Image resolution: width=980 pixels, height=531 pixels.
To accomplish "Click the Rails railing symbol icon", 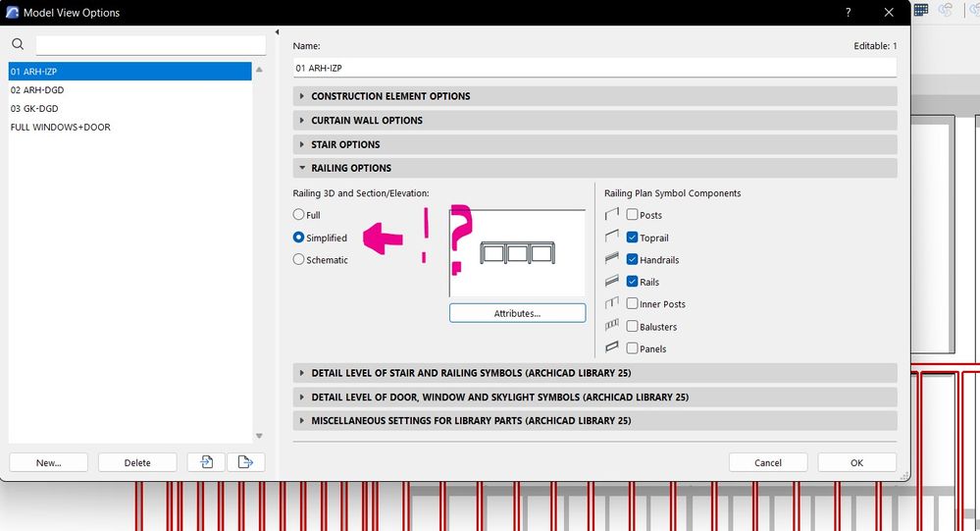I will [612, 282].
